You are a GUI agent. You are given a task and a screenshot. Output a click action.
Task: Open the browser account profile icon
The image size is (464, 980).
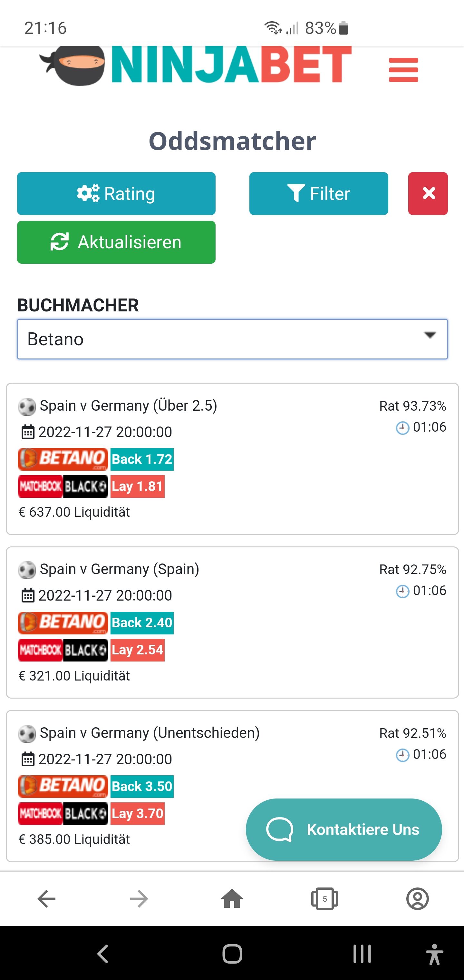click(x=418, y=899)
